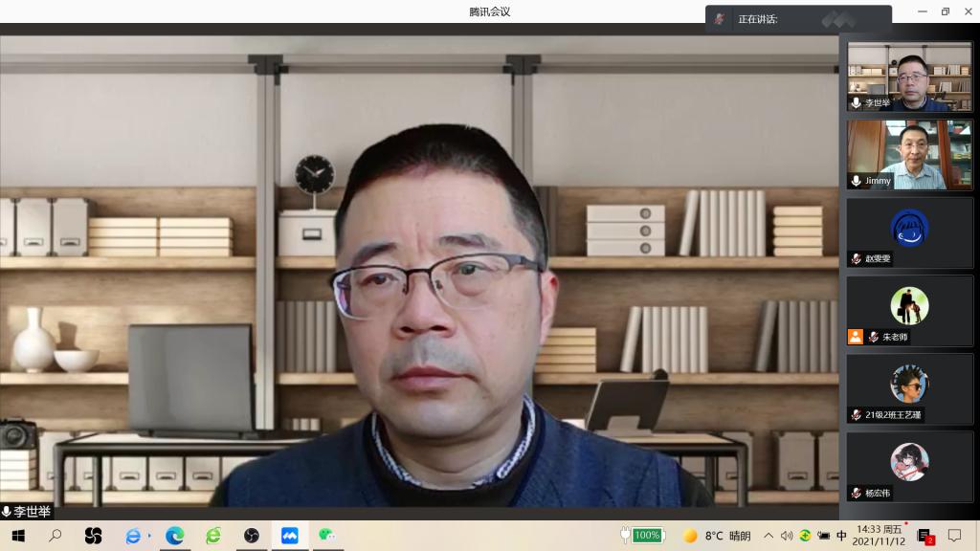Click the muted mic on 21级2班王艺瑾 tile

856,415
